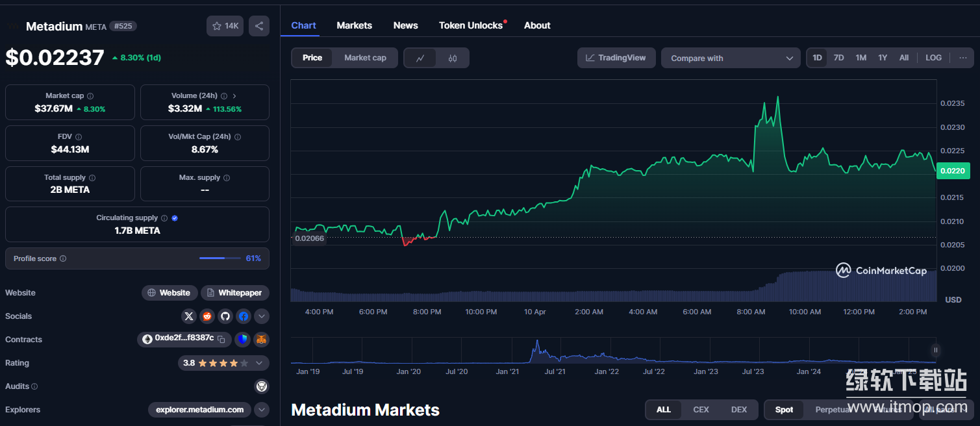Expand the 3.8 rating details
This screenshot has width=980, height=426.
259,363
